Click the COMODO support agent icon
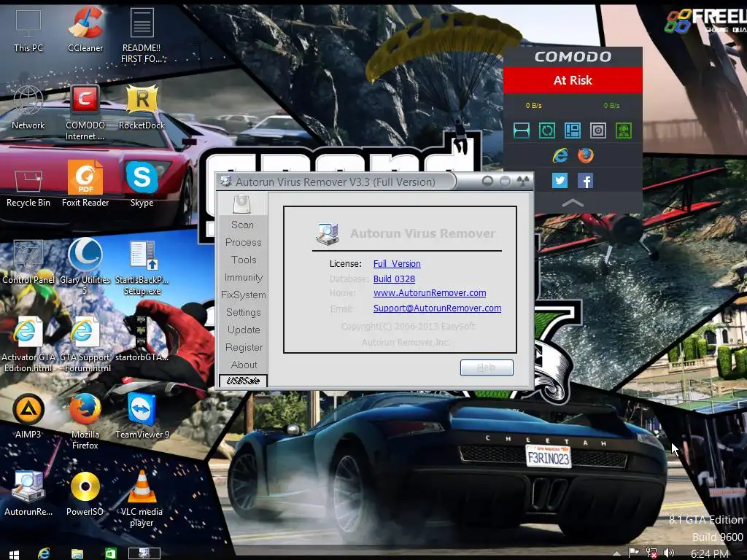747x560 pixels. [x=624, y=130]
